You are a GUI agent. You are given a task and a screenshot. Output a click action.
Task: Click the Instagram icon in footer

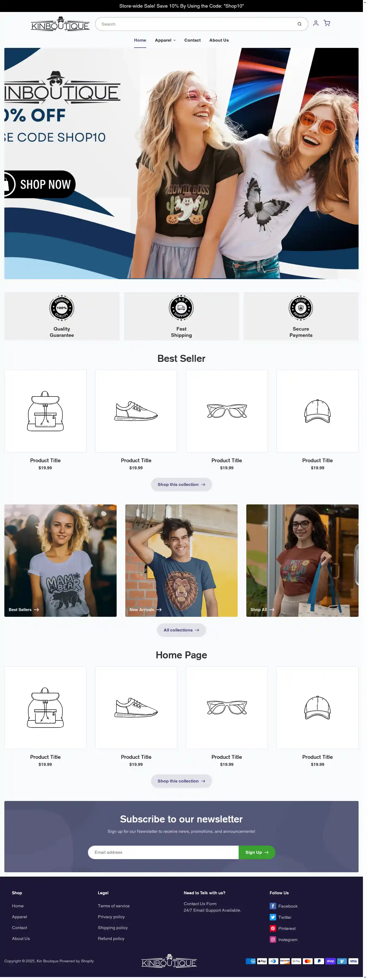pyautogui.click(x=273, y=939)
